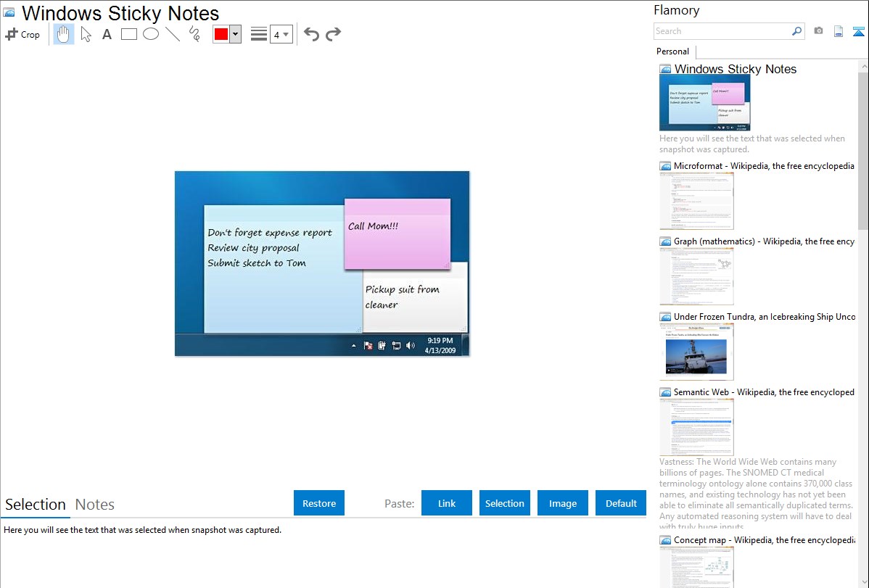The width and height of the screenshot is (869, 588).
Task: Switch to the Notes tab
Action: click(x=95, y=505)
